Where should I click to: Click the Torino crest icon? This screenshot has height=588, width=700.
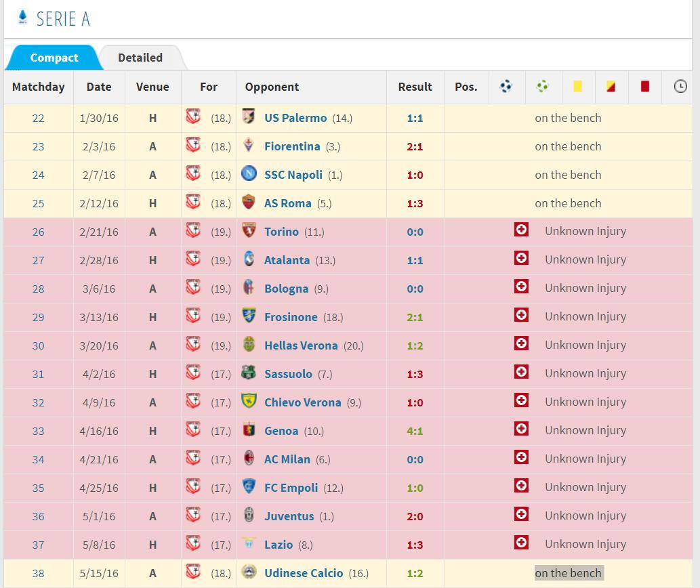tap(249, 230)
